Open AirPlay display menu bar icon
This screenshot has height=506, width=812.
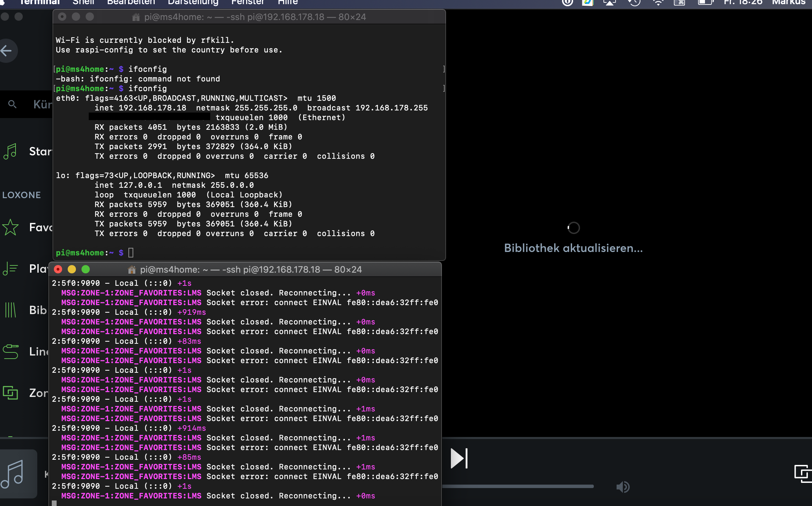click(610, 3)
